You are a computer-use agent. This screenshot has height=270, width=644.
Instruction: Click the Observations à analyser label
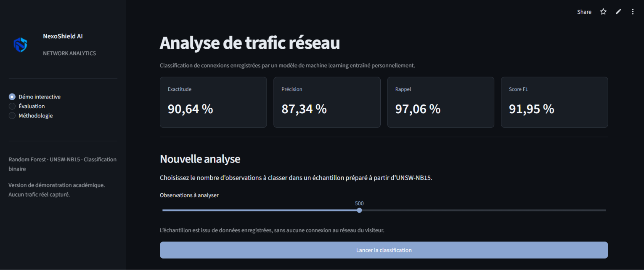point(189,195)
